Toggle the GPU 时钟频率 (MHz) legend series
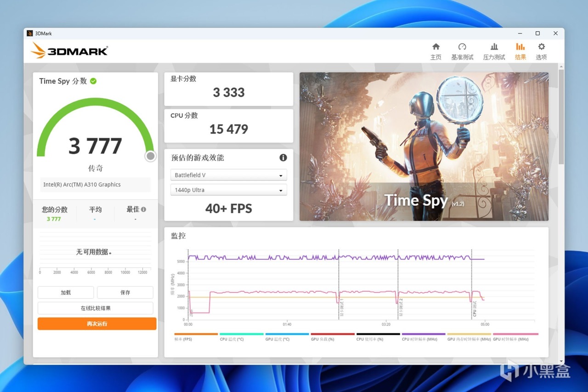 click(x=515, y=337)
